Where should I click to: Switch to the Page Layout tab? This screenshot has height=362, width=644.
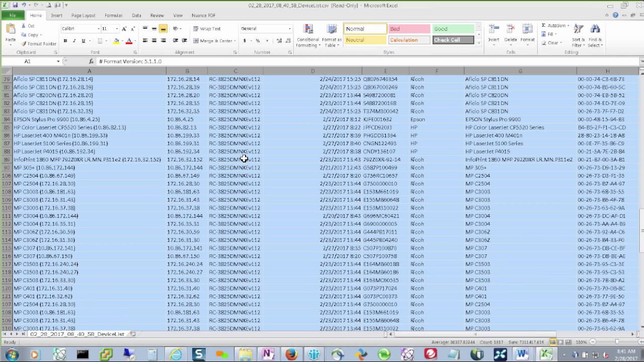point(83,16)
